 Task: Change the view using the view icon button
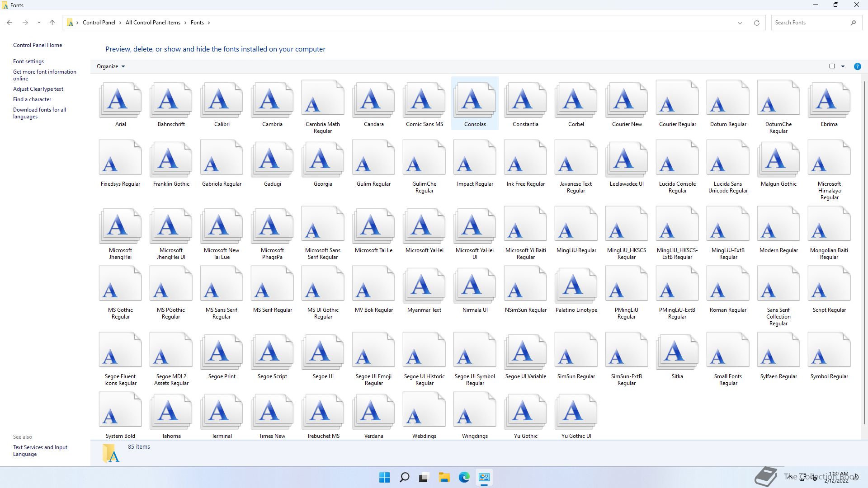(x=832, y=66)
